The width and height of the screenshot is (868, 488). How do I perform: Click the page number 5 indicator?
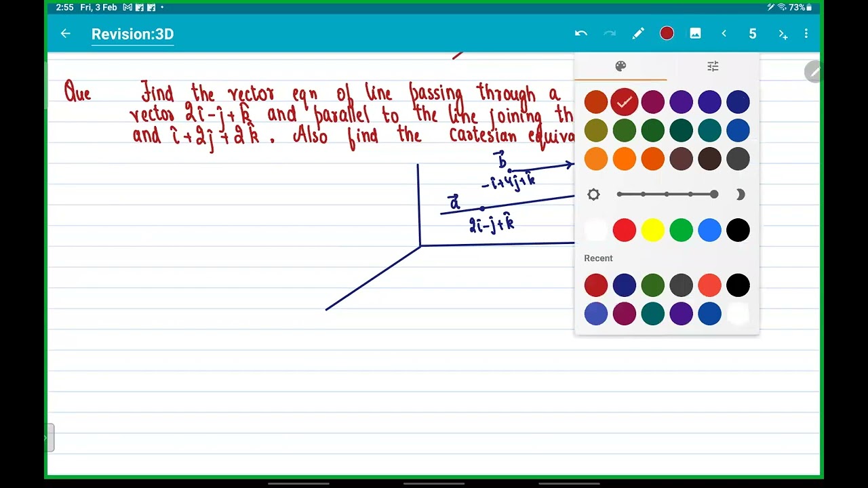pyautogui.click(x=752, y=33)
